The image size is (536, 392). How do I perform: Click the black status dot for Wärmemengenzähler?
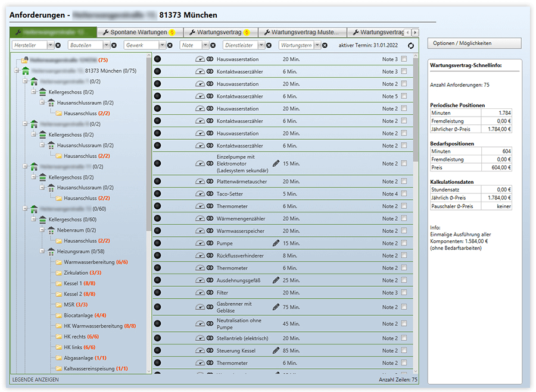[157, 219]
